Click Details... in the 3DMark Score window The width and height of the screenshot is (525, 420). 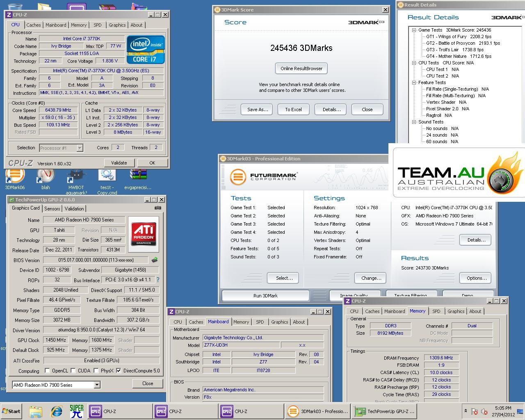point(331,110)
